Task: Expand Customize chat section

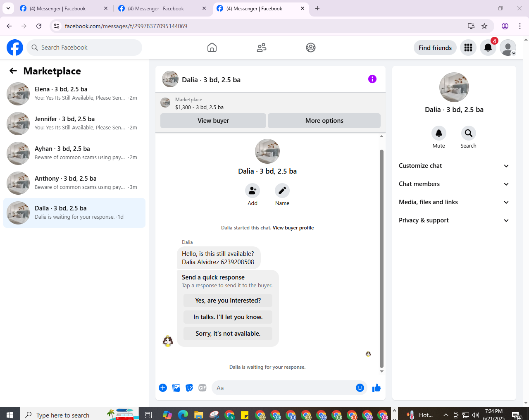Action: tap(454, 166)
